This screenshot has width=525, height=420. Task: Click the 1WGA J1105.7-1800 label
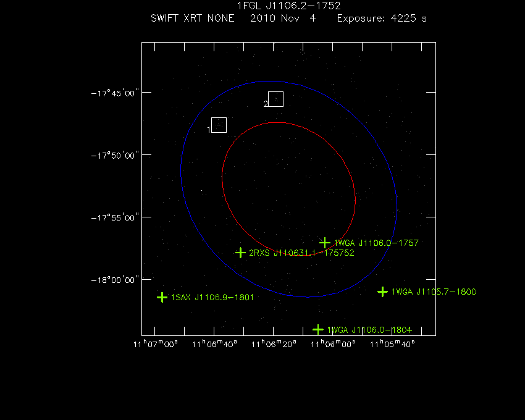tap(434, 292)
